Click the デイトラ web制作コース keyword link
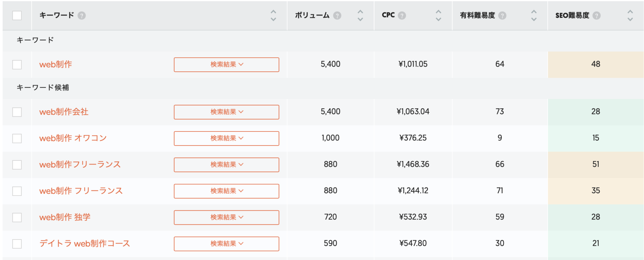The image size is (644, 260). [x=85, y=244]
